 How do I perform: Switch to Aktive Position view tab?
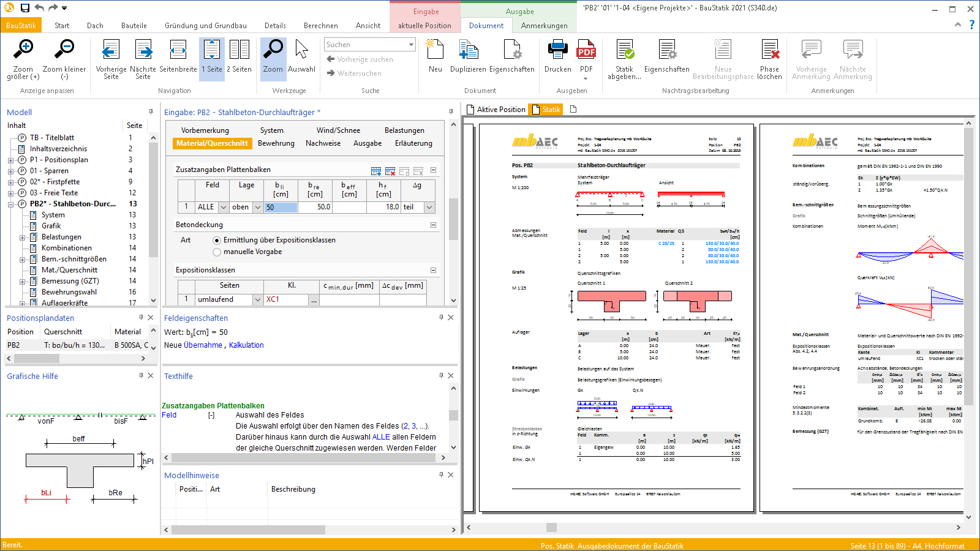(496, 110)
